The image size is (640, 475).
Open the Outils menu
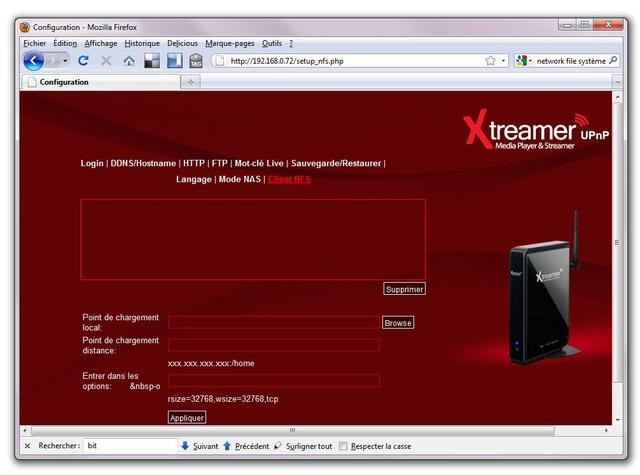pyautogui.click(x=272, y=43)
